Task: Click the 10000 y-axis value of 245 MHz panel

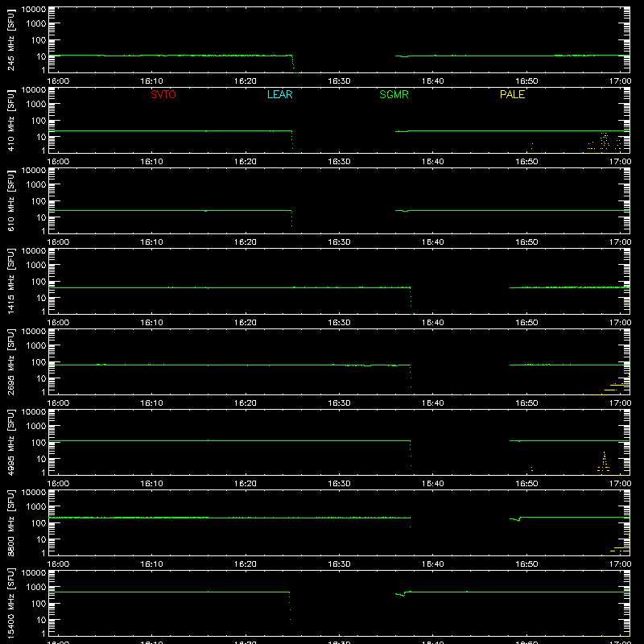Action: pyautogui.click(x=34, y=10)
